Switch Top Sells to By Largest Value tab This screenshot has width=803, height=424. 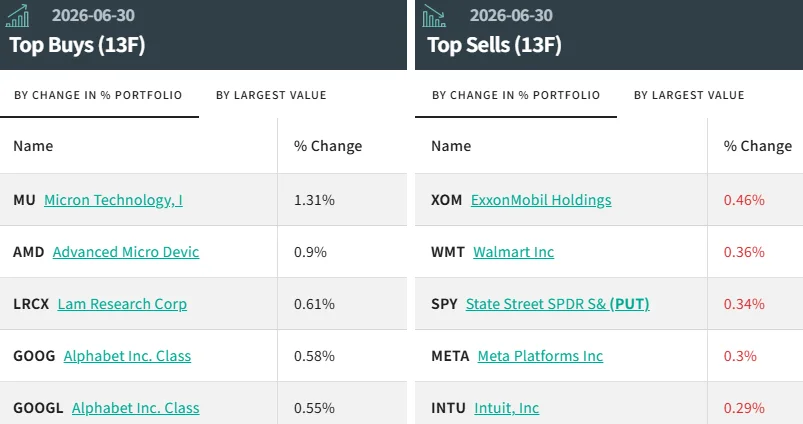[x=689, y=95]
